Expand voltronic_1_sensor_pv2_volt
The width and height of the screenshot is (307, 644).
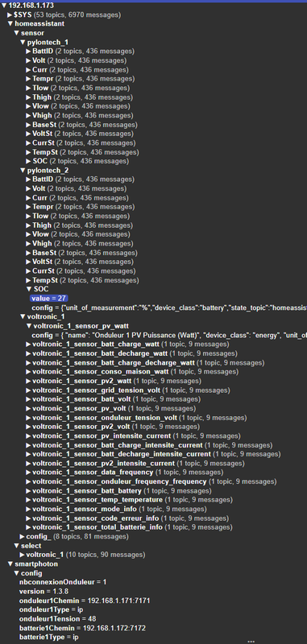point(28,427)
